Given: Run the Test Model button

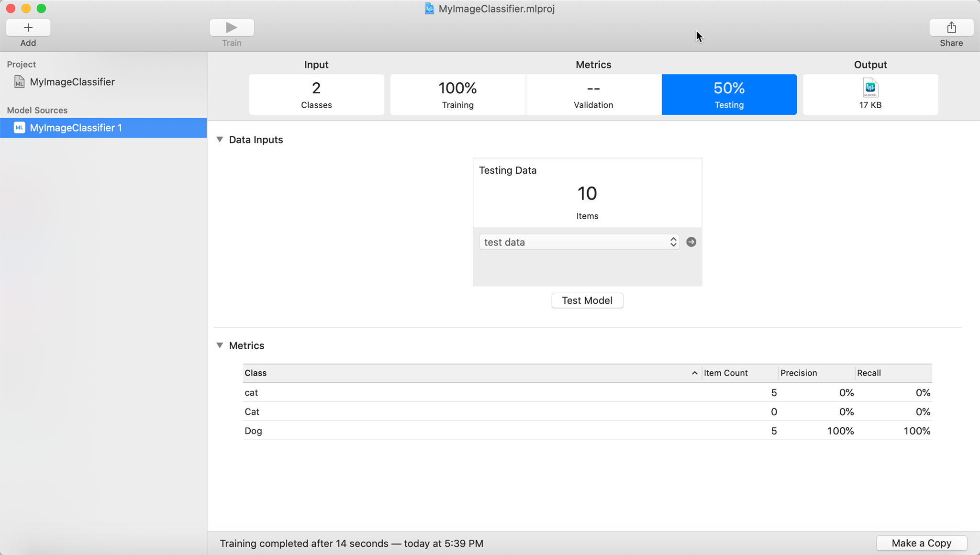Looking at the screenshot, I should pyautogui.click(x=587, y=300).
